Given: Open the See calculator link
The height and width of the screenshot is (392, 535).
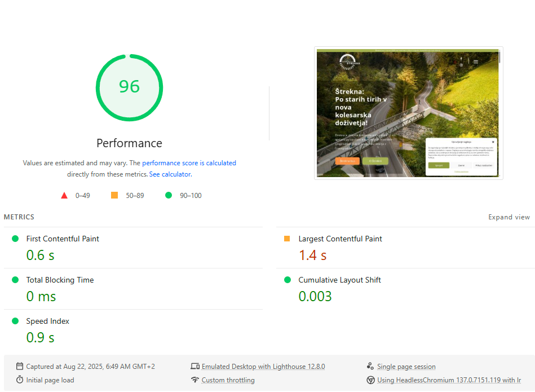Looking at the screenshot, I should pos(170,175).
